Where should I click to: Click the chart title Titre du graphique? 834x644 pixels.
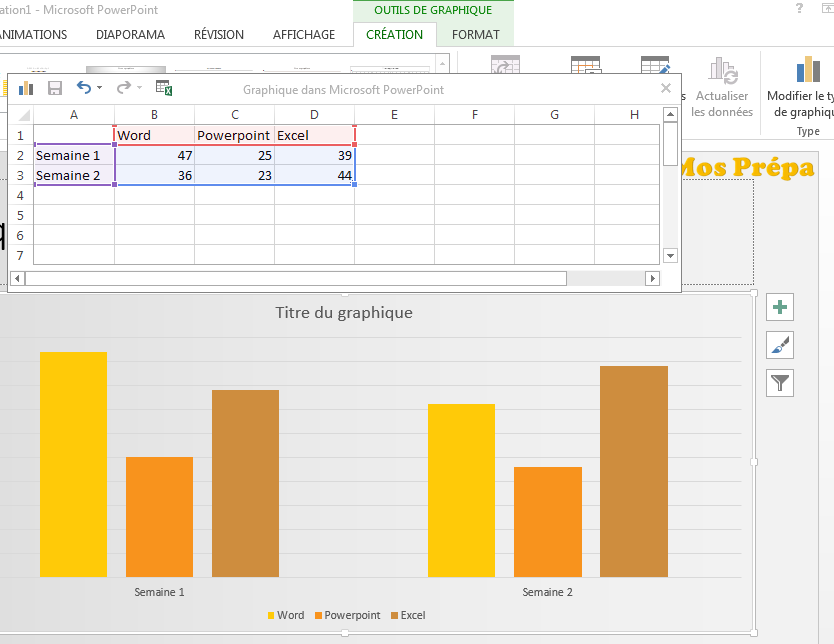tap(344, 313)
